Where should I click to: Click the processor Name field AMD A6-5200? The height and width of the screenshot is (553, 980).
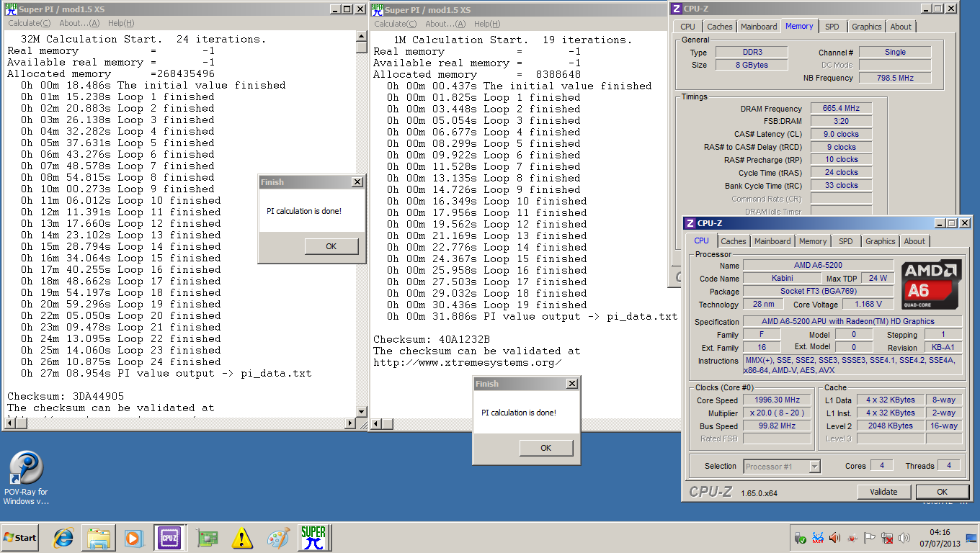click(819, 266)
